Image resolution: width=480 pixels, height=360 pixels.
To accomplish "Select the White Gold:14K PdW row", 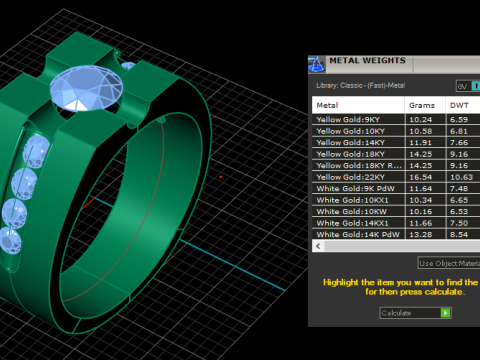I will click(396, 234).
